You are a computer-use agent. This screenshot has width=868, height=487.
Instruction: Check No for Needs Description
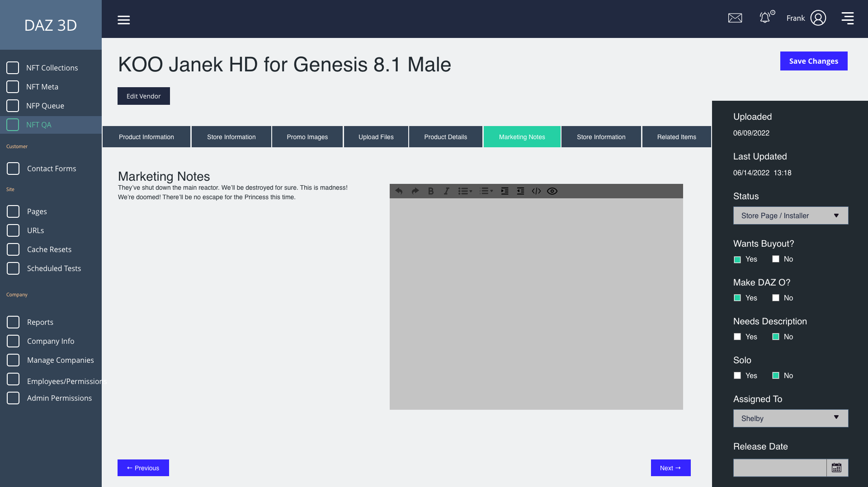(x=776, y=337)
